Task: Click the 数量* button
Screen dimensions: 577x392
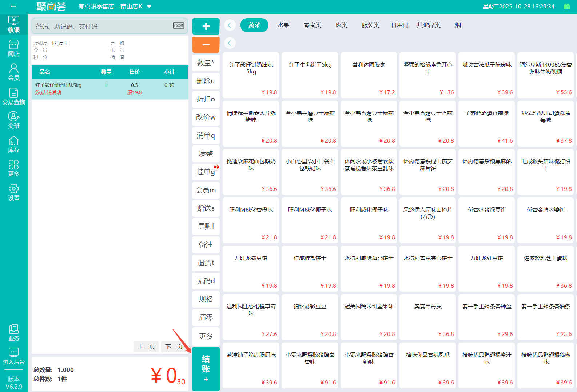Action: (206, 63)
